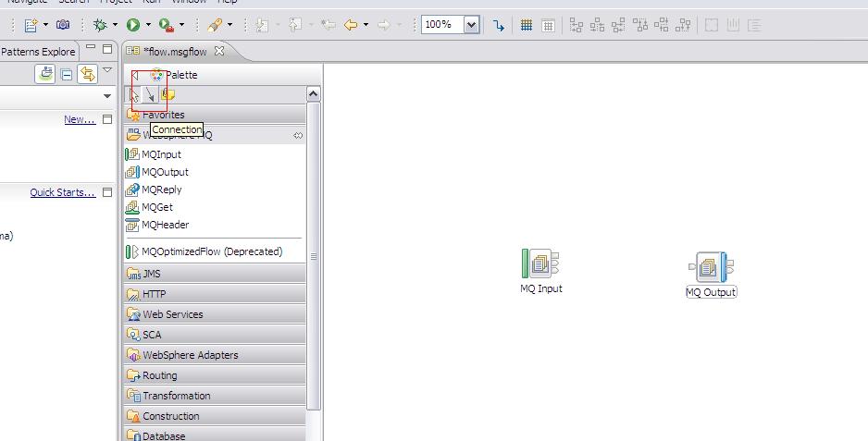Click the Search flashlight icon

tap(215, 25)
